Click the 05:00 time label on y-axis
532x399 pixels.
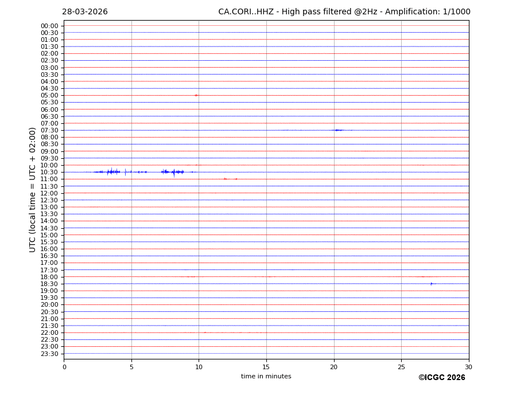[x=49, y=95]
